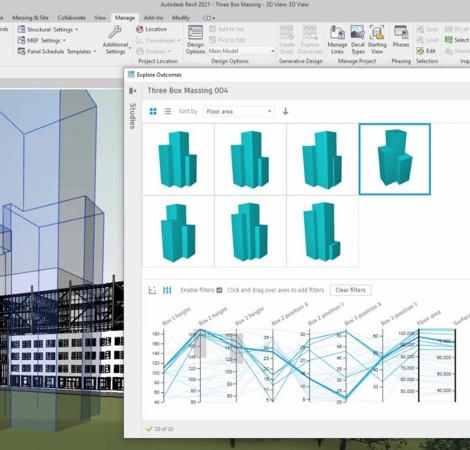Open the View ribbon tab
The height and width of the screenshot is (450, 470).
[x=100, y=18]
